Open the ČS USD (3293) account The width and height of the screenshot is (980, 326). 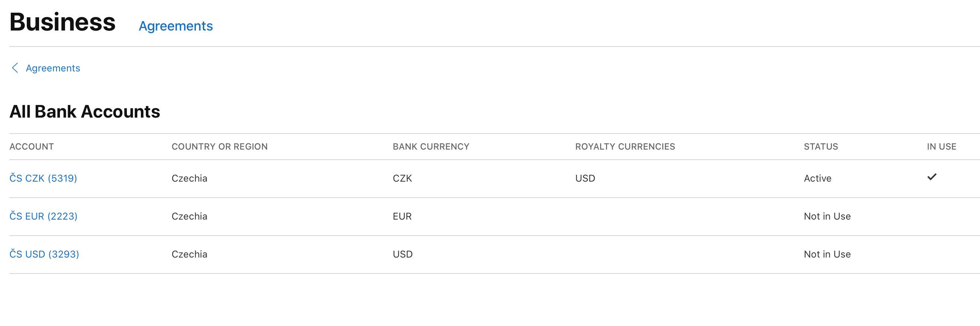point(44,254)
